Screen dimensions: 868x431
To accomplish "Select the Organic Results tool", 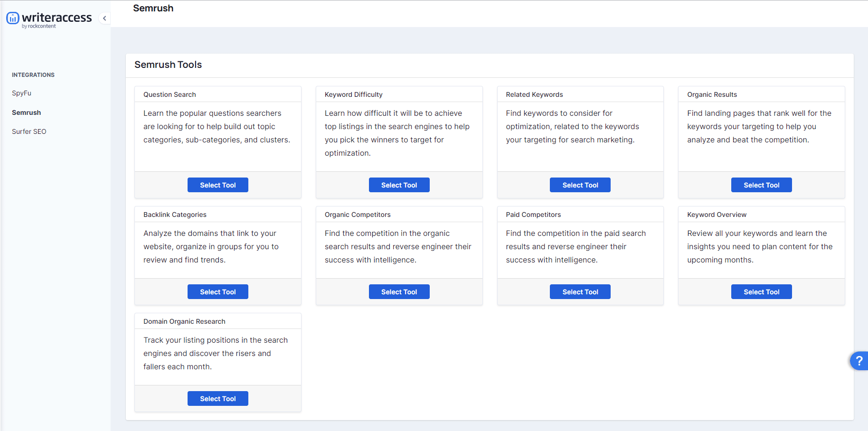I will click(x=761, y=185).
